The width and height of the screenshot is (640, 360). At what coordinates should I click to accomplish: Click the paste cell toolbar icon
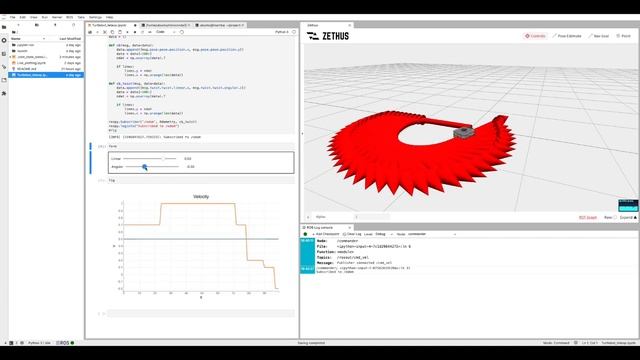point(120,32)
